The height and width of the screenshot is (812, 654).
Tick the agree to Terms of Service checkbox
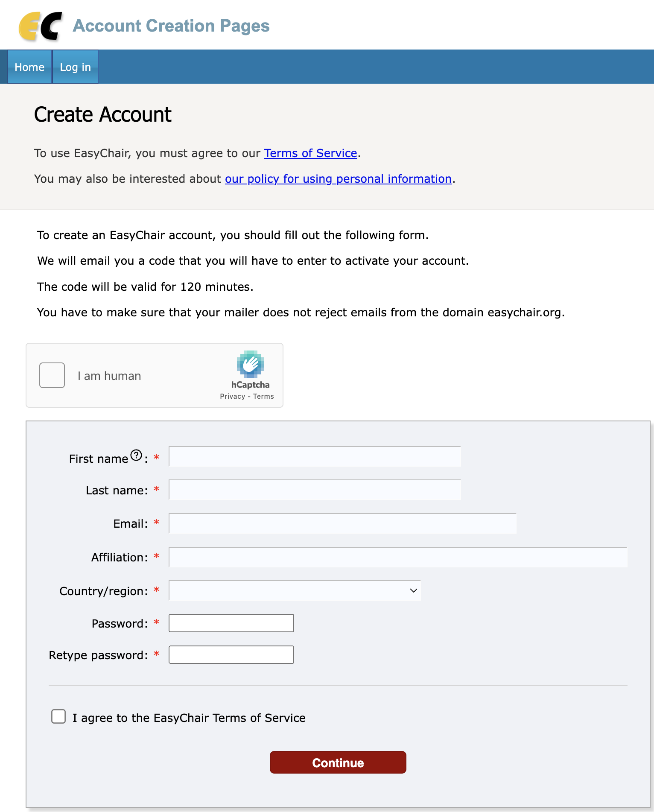point(58,716)
